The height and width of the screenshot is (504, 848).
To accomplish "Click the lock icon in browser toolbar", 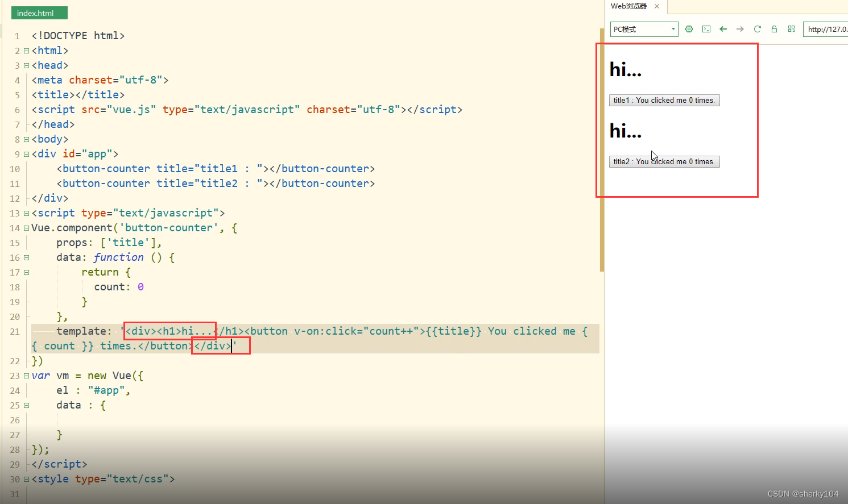I will (774, 29).
